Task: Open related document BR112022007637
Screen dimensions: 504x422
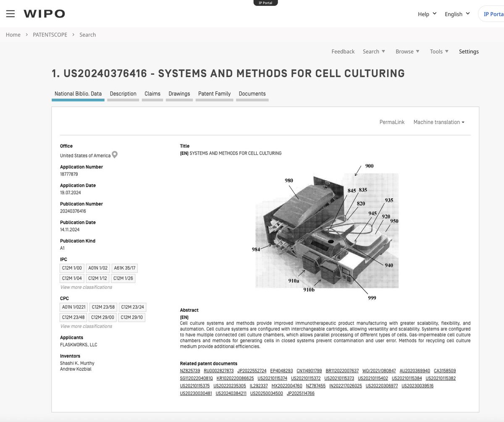Action: pyautogui.click(x=342, y=371)
